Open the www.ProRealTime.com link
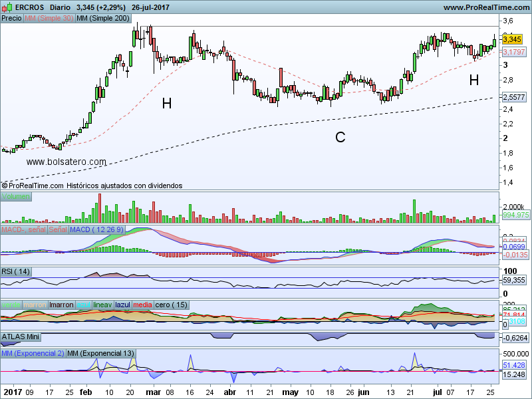 click(x=485, y=7)
